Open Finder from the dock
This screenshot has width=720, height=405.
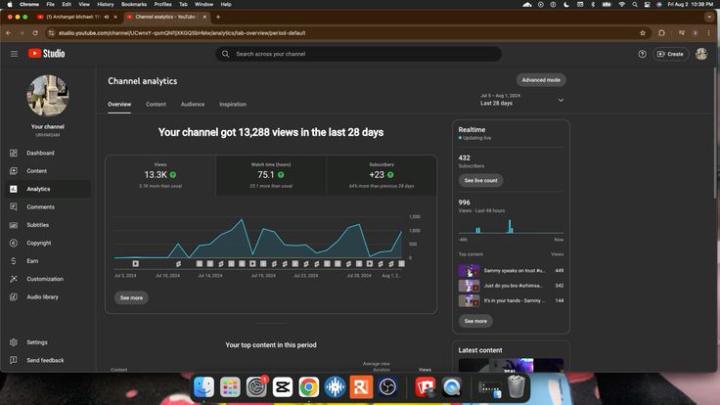(203, 387)
